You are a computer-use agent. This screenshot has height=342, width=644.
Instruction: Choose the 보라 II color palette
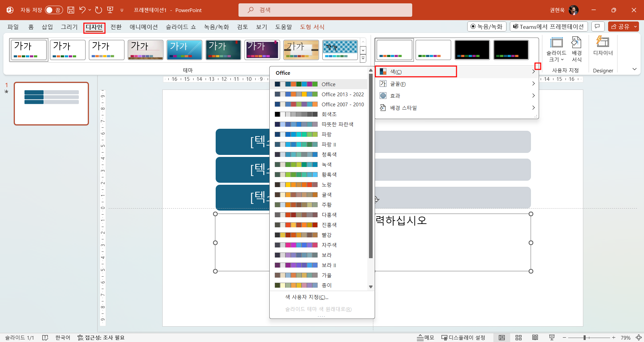tap(319, 265)
